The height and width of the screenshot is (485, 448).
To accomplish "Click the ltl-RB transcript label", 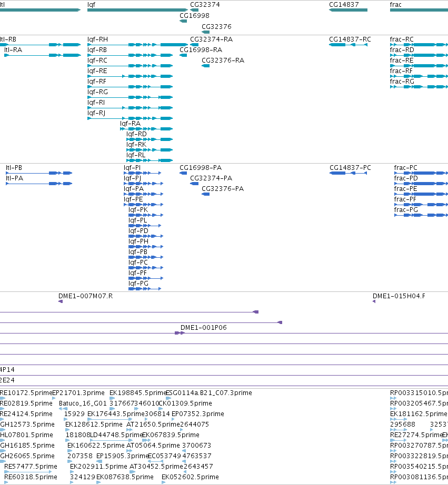I will (8, 39).
